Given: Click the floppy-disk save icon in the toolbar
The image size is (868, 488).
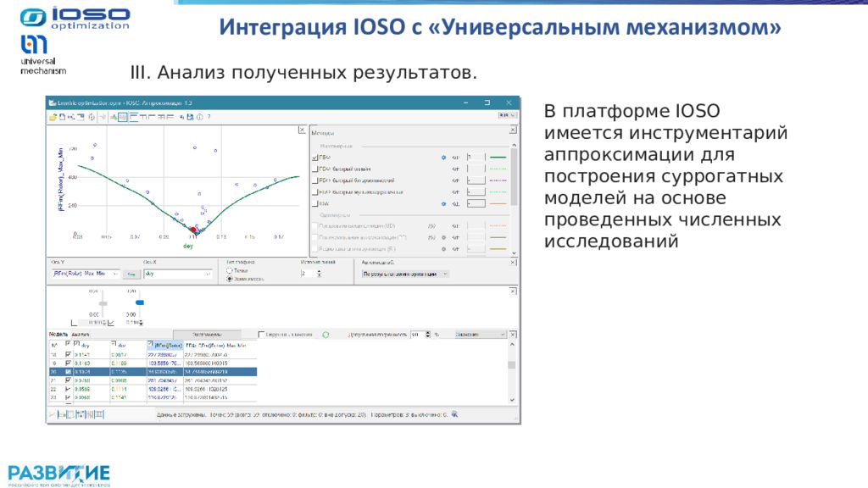Looking at the screenshot, I should coord(190,117).
